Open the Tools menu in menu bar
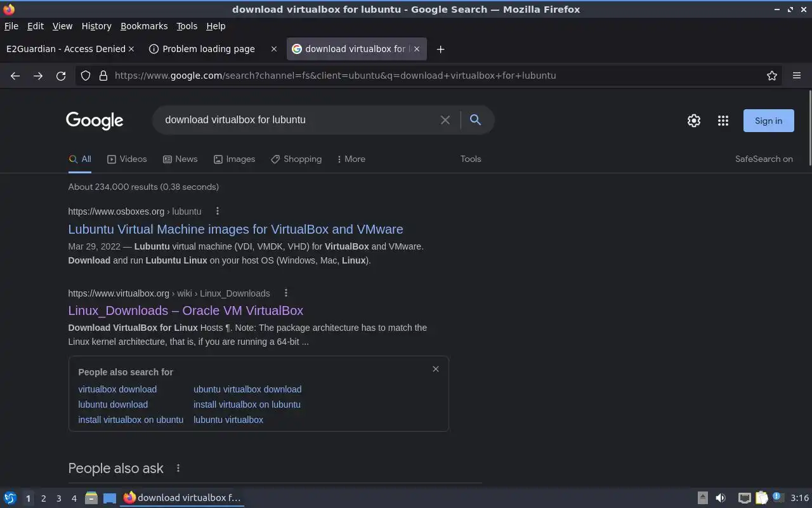Screen dimensions: 812x508 point(187,26)
